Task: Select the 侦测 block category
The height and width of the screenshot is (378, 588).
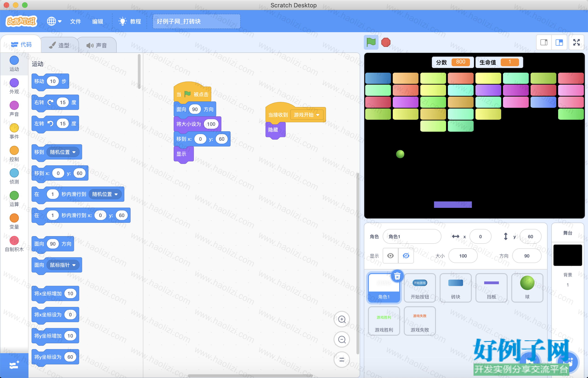Action: coord(14,177)
